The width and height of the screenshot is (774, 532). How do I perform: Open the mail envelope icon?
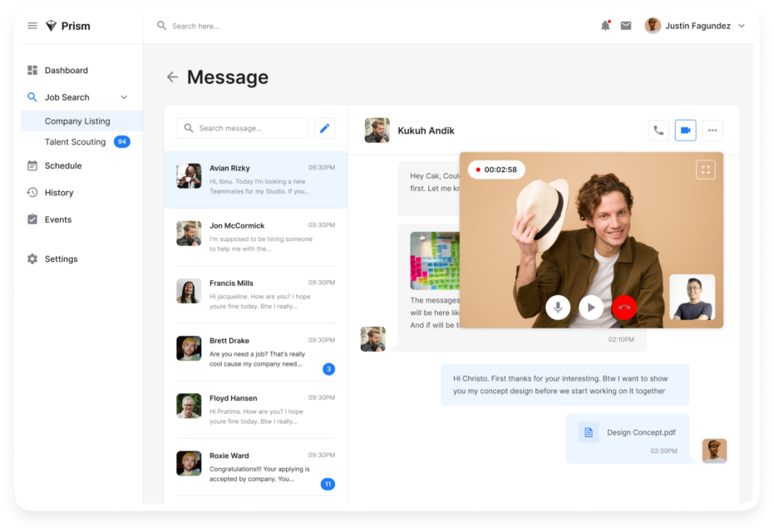click(x=626, y=26)
